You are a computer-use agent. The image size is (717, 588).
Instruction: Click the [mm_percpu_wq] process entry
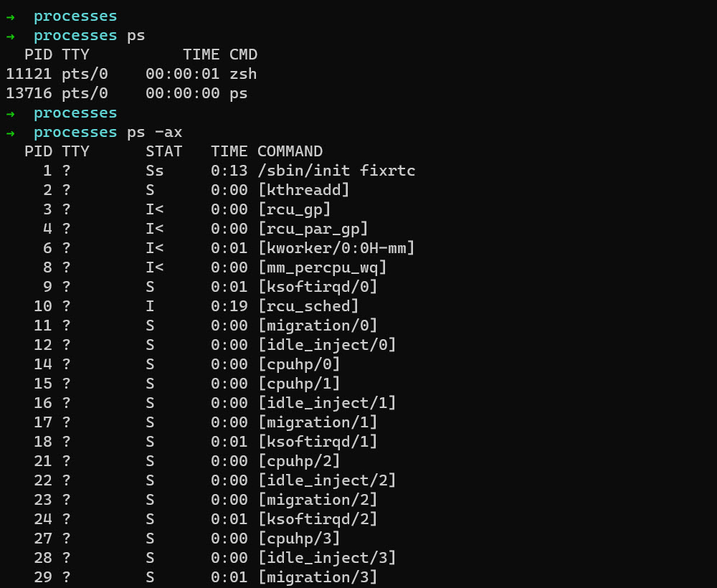tap(322, 267)
